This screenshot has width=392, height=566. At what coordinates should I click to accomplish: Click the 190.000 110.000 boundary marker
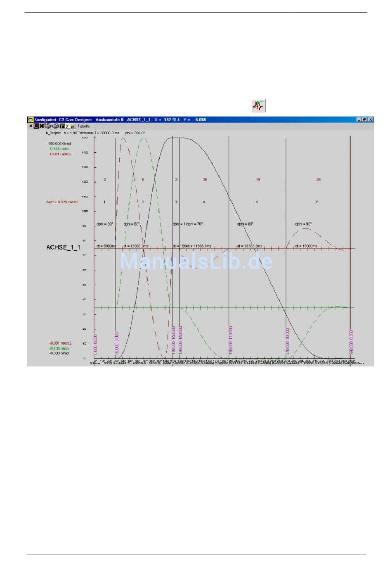tap(231, 340)
